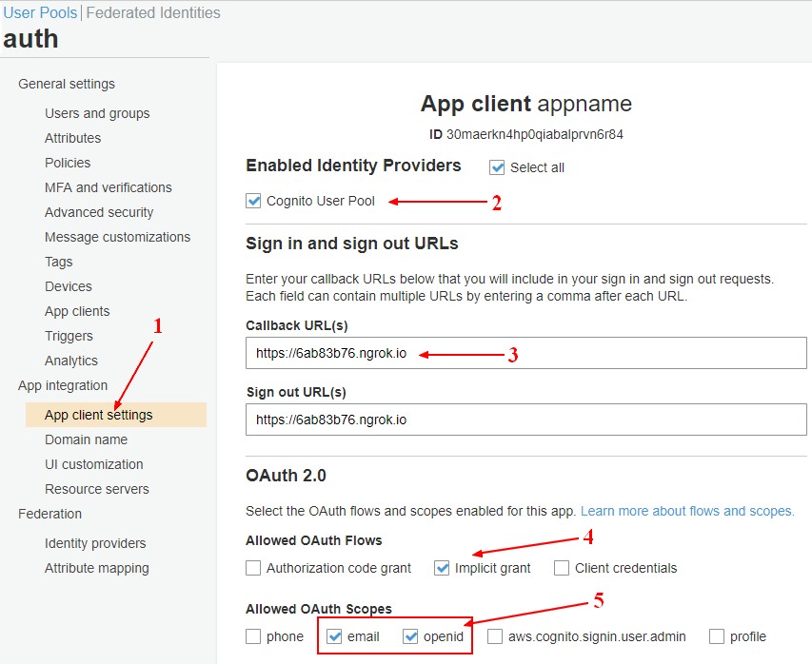Select Domain name under App integration
Screen dimensions: 812x664
point(88,439)
